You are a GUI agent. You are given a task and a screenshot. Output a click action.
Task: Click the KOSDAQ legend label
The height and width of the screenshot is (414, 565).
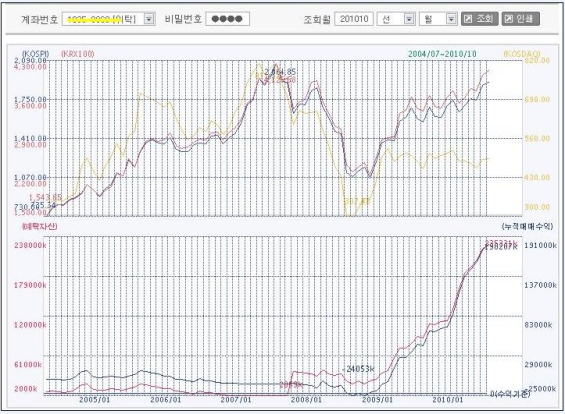pyautogui.click(x=521, y=54)
